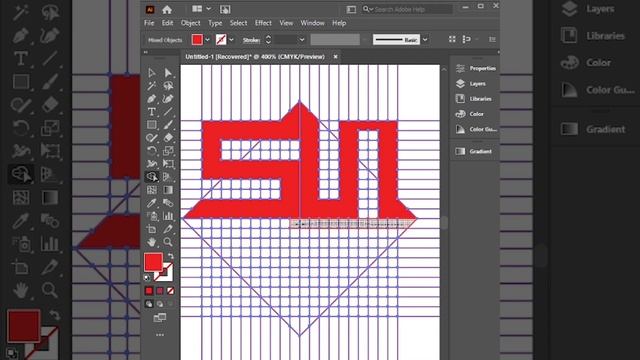This screenshot has height=360, width=640.
Task: Open fill color dropdown arrow
Action: click(207, 40)
